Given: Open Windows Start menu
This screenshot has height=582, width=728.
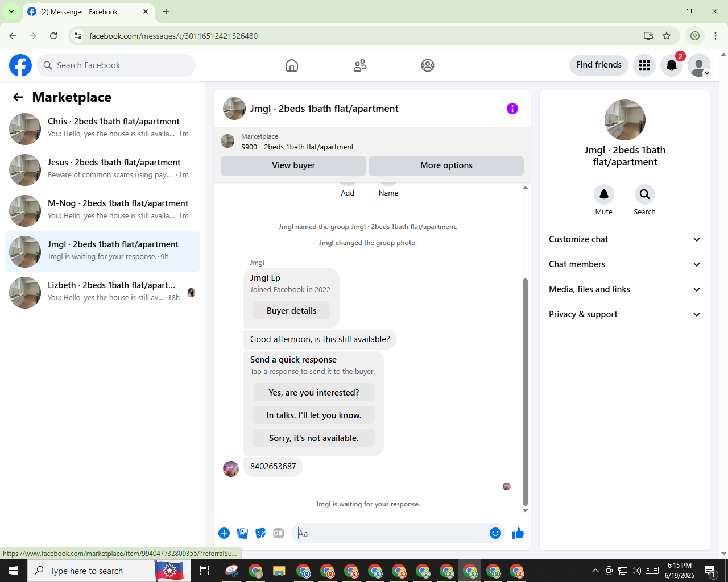Looking at the screenshot, I should [14, 571].
